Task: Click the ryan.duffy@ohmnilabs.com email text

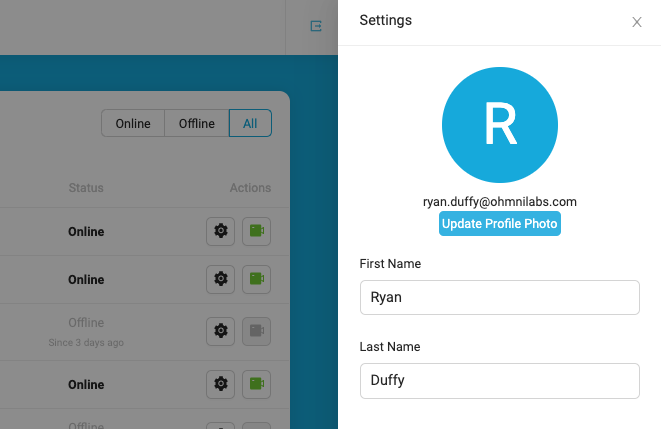Action: tap(500, 202)
